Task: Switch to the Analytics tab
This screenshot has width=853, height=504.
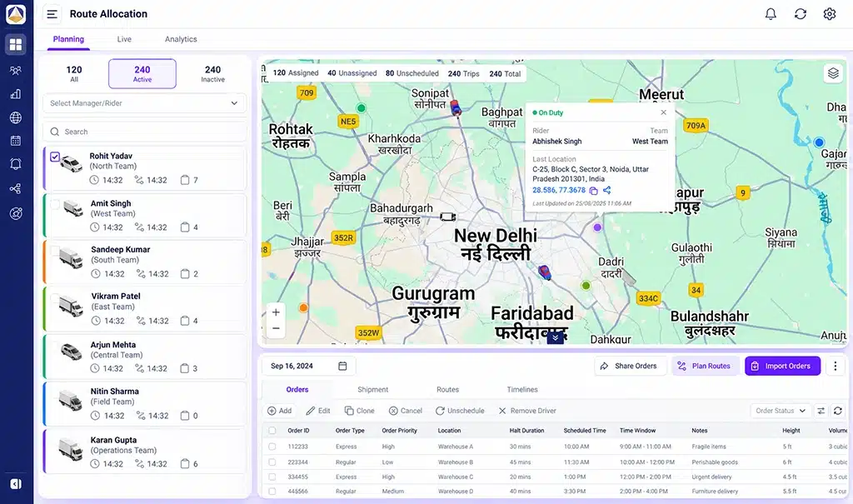Action: pyautogui.click(x=181, y=39)
